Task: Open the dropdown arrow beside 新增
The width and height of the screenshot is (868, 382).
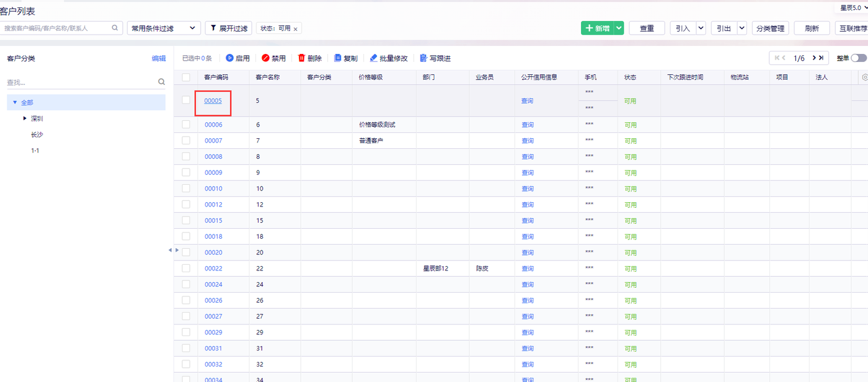Action: [619, 28]
